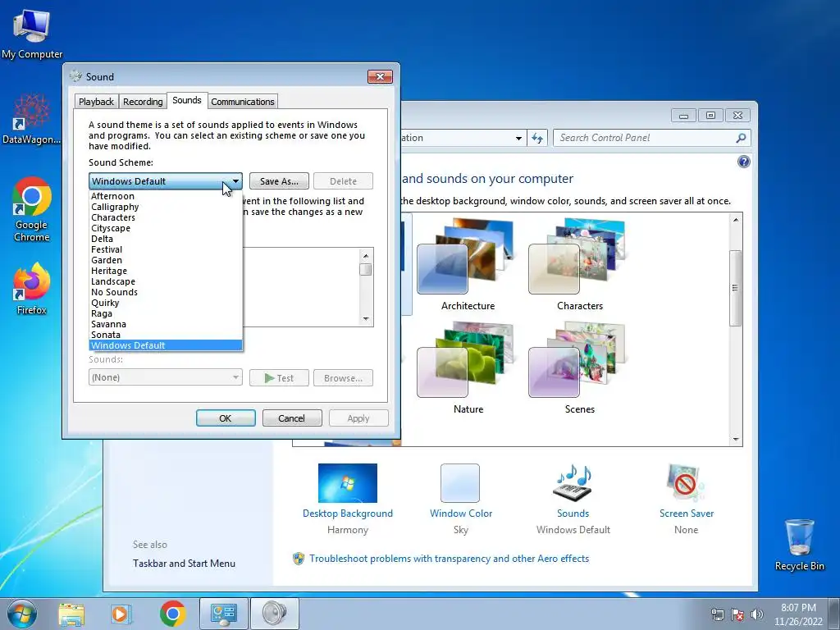Select the Nature theme thumbnail
This screenshot has height=630, width=840.
point(465,361)
